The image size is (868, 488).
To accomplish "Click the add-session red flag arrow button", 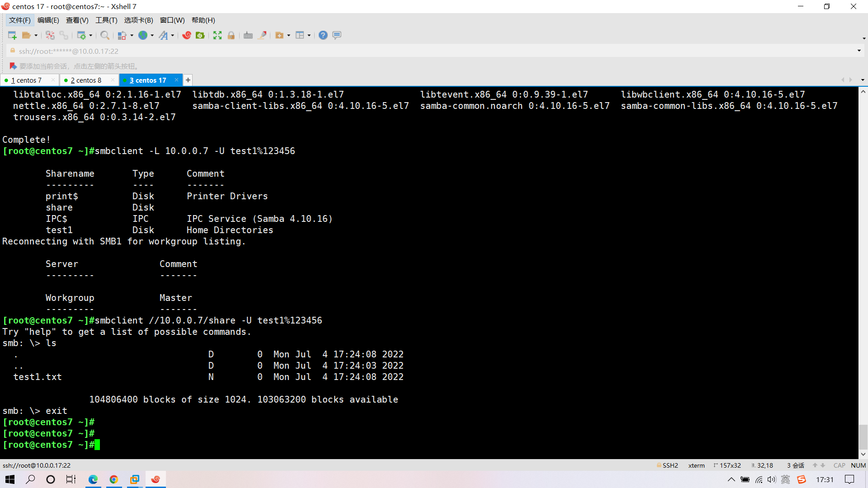I will tap(13, 66).
